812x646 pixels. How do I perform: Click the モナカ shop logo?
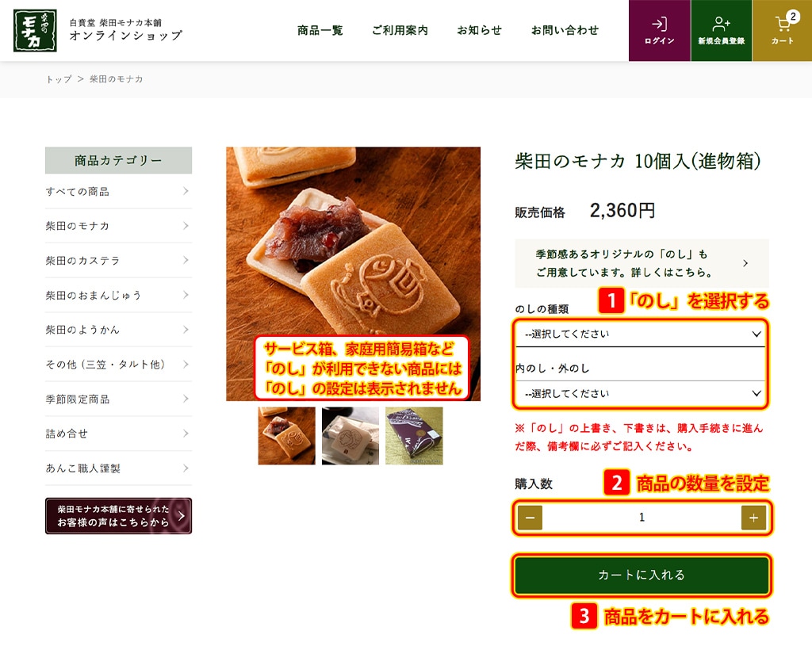pyautogui.click(x=35, y=31)
